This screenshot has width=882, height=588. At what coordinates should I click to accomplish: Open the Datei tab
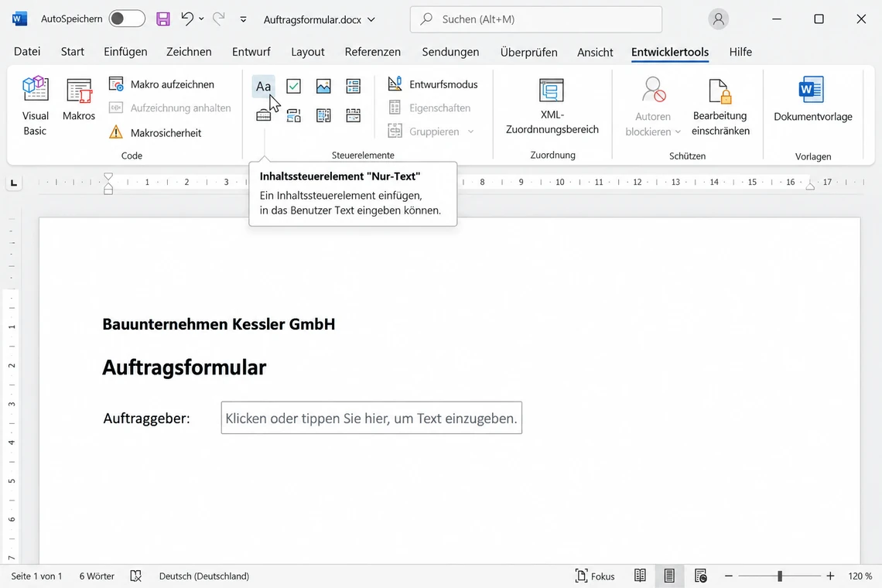(x=27, y=52)
